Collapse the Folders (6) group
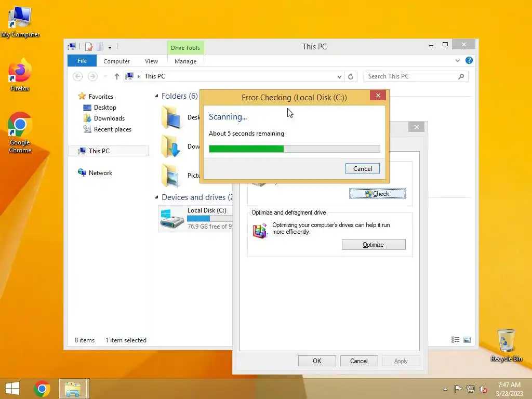The image size is (532, 399). click(156, 96)
